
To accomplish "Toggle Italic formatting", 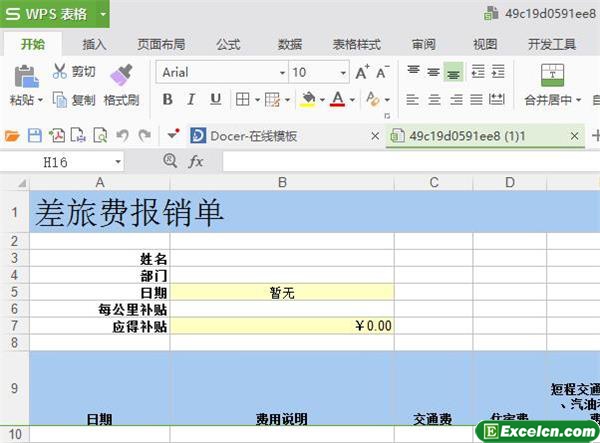I will [x=191, y=99].
